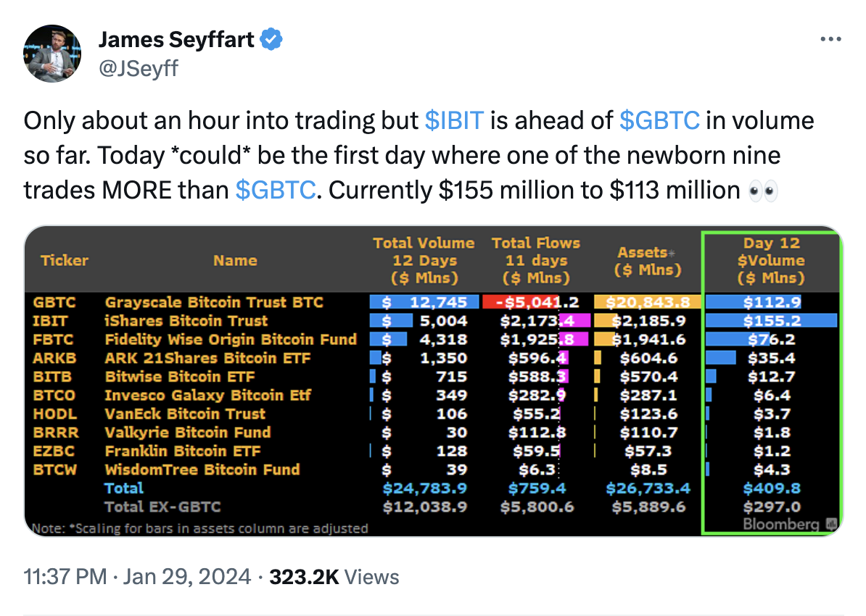This screenshot has width=866, height=616.
Task: Open the @JSeyff handle link
Action: coord(138,68)
